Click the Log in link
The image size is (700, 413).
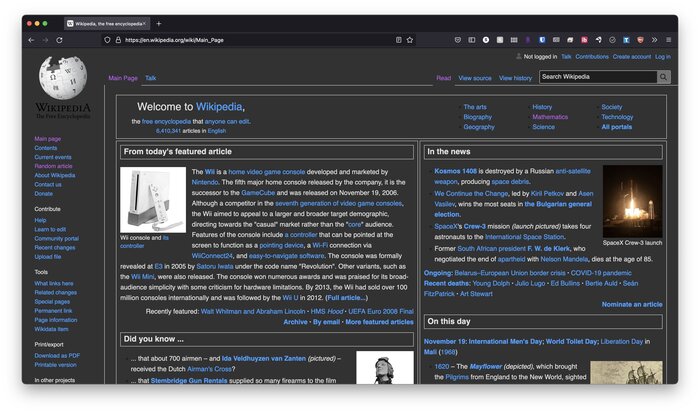coord(662,57)
